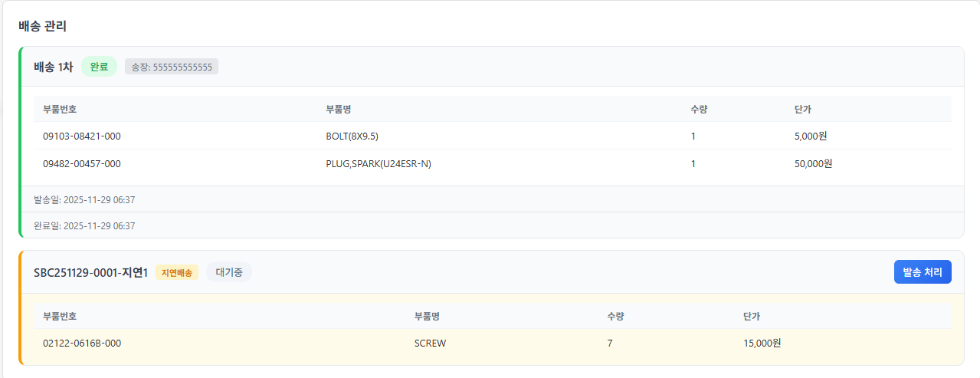Select the 송장: 555555555555 tracking badge
The image size is (980, 378).
(172, 67)
